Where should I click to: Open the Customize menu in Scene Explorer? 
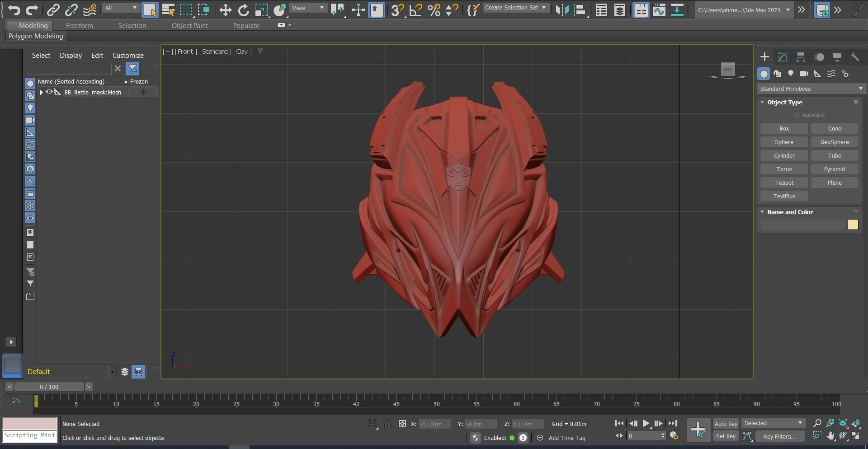128,56
